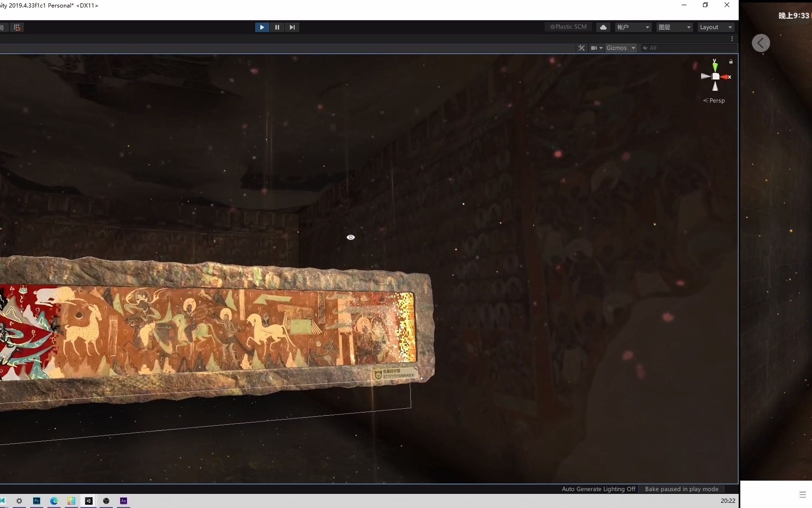Focus the Scene view search field
Viewport: 812px width, 508px height.
point(688,48)
